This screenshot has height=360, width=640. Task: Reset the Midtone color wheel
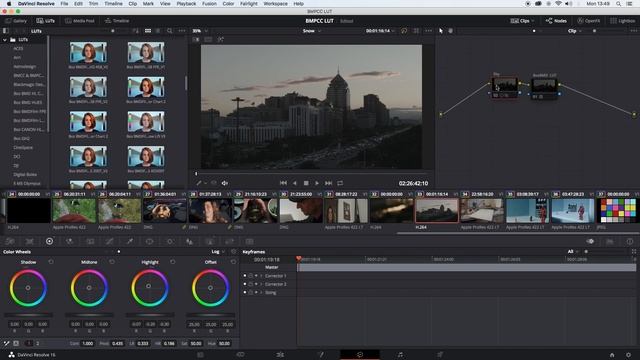(112, 262)
